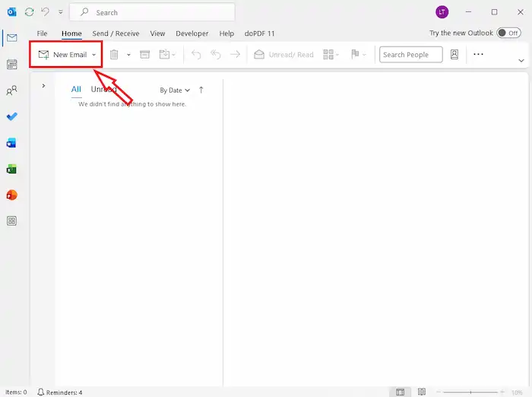
Task: Launch PowerPoint from the sidebar
Action: [11, 195]
